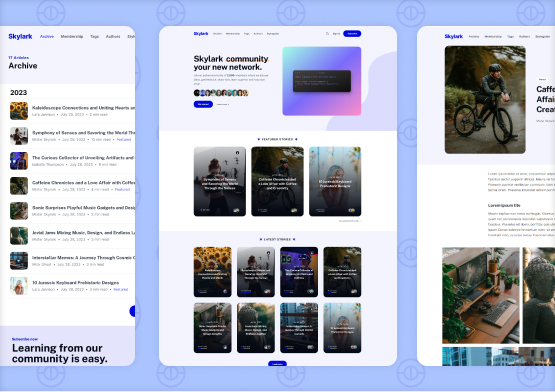This screenshot has height=392, width=555.
Task: Click the Featured tag beside 10 Jurassic Keyboard
Action: pos(121,289)
